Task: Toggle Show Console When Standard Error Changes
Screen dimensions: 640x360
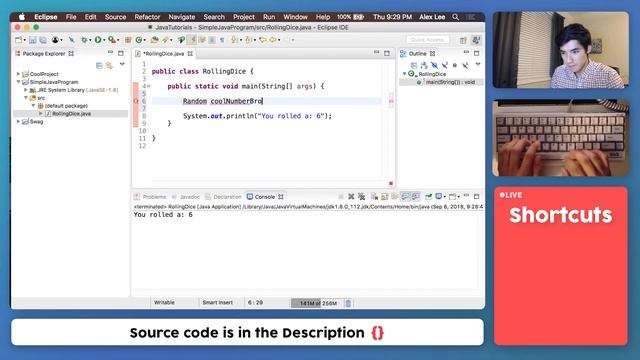Action: tap(416, 197)
